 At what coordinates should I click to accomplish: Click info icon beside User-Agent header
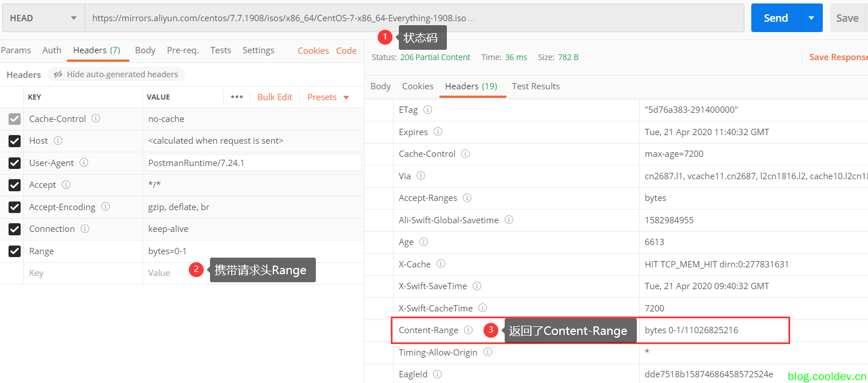point(84,163)
